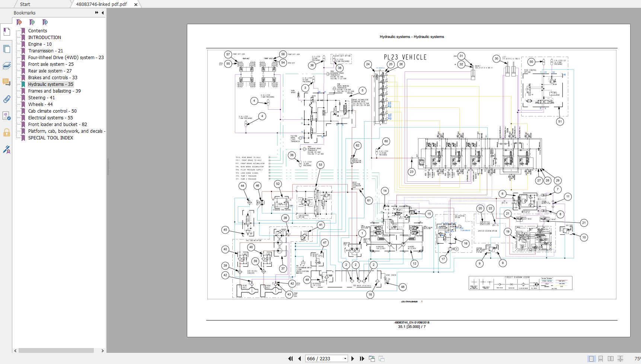641x364 pixels.
Task: Open the Layers panel in the sidebar
Action: 6,66
